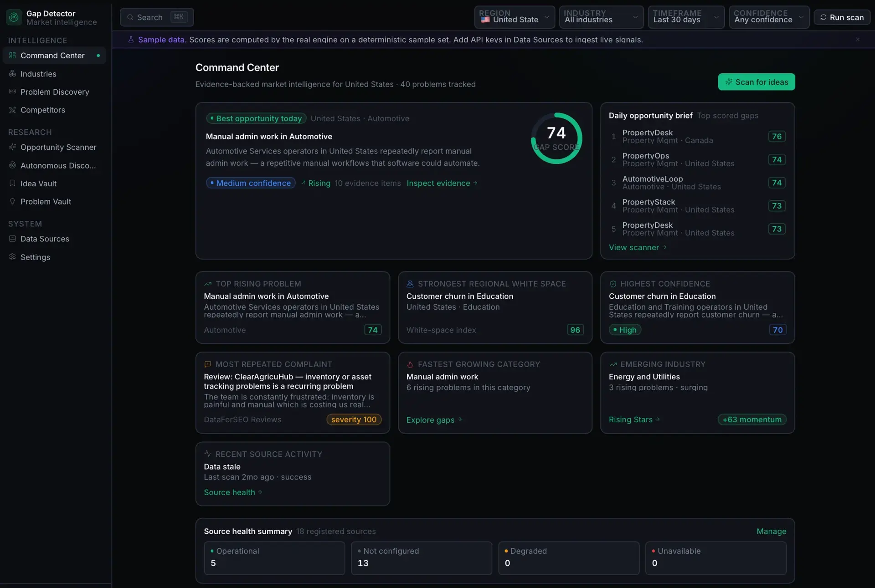875x588 pixels.
Task: Focus the Search input field
Action: [x=157, y=17]
